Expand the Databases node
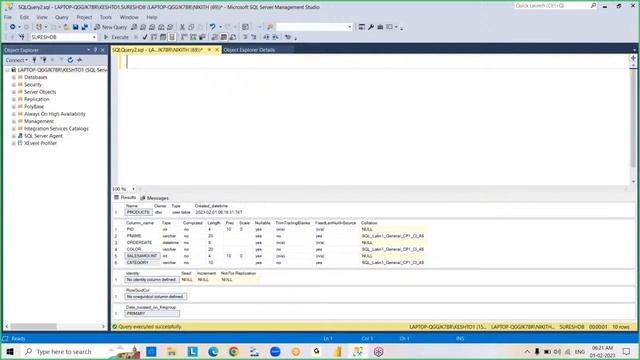640x360 pixels. [13, 77]
